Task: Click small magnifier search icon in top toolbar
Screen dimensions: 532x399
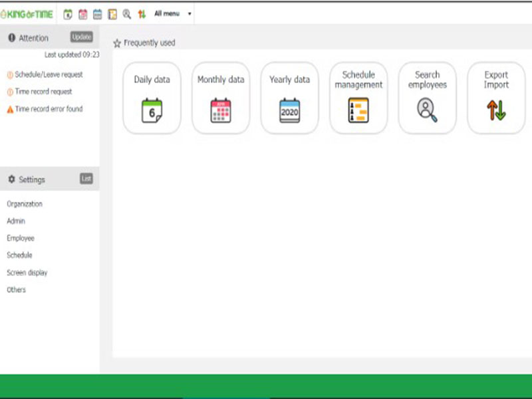Action: point(126,14)
